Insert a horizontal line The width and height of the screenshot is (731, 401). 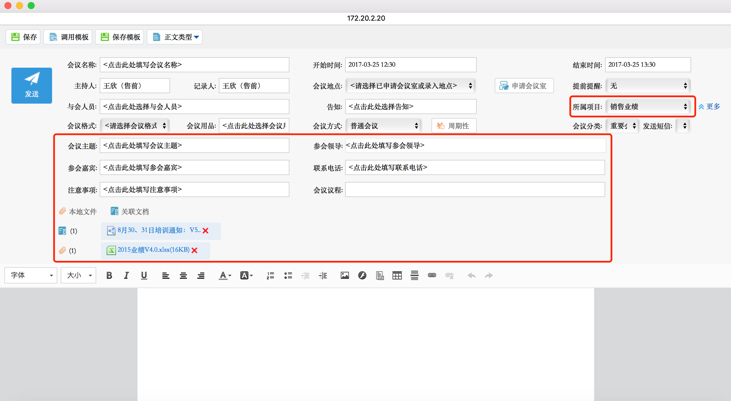pos(414,276)
